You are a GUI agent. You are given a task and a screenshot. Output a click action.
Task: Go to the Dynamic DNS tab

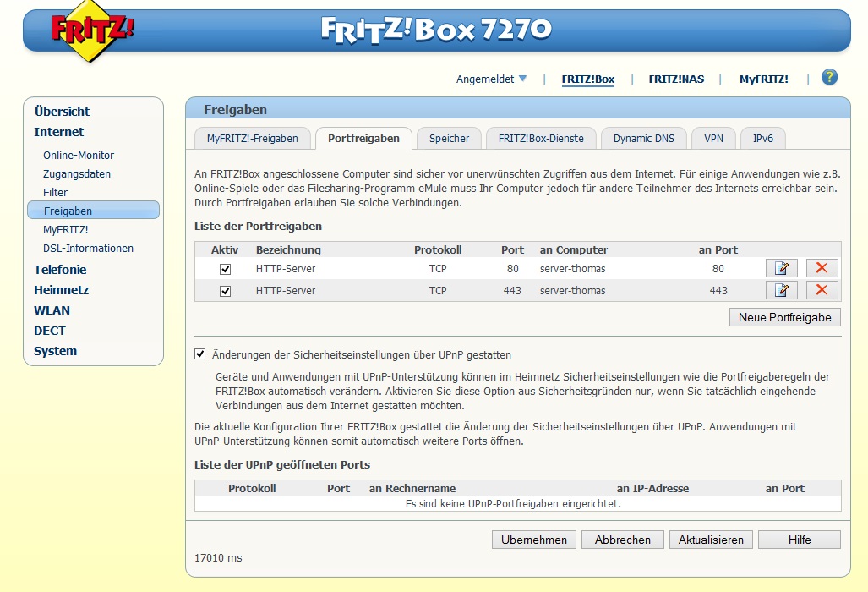[644, 139]
